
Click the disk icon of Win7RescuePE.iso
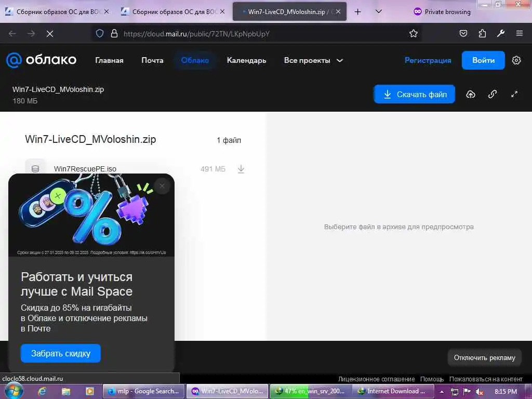(x=35, y=169)
